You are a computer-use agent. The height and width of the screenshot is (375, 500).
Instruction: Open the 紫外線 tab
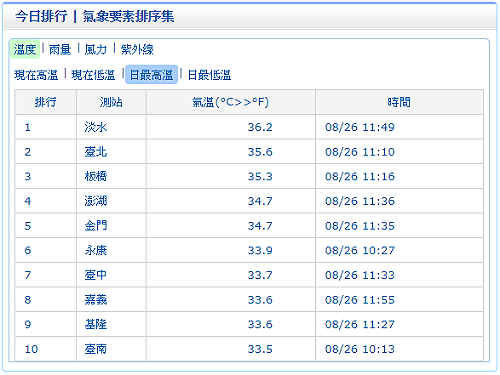click(137, 50)
